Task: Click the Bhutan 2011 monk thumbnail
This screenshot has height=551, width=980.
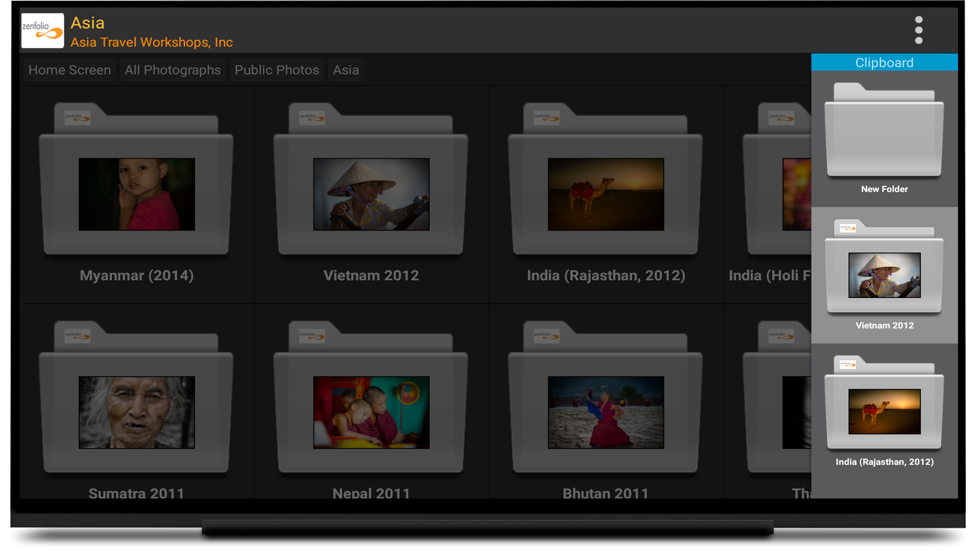Action: pyautogui.click(x=605, y=412)
